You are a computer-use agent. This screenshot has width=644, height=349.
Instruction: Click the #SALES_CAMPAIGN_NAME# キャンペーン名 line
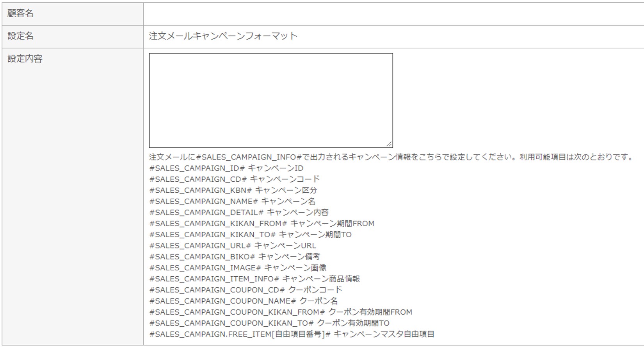(232, 201)
